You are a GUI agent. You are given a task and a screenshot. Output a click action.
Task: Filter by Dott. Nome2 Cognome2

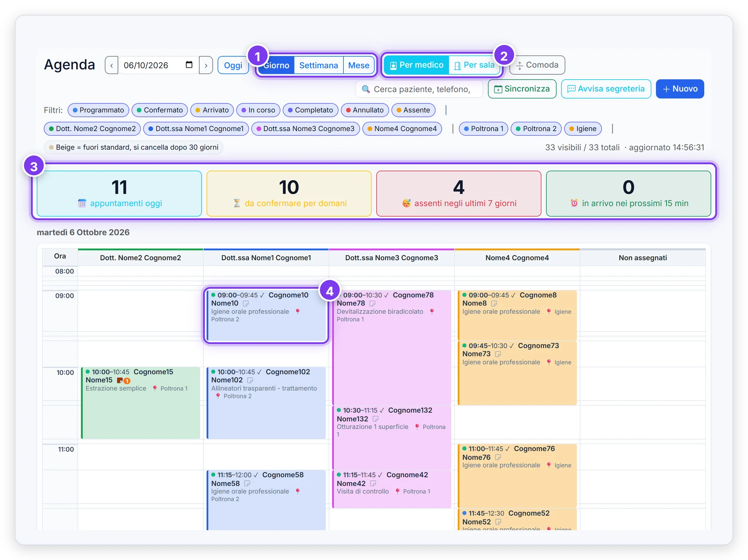point(92,129)
